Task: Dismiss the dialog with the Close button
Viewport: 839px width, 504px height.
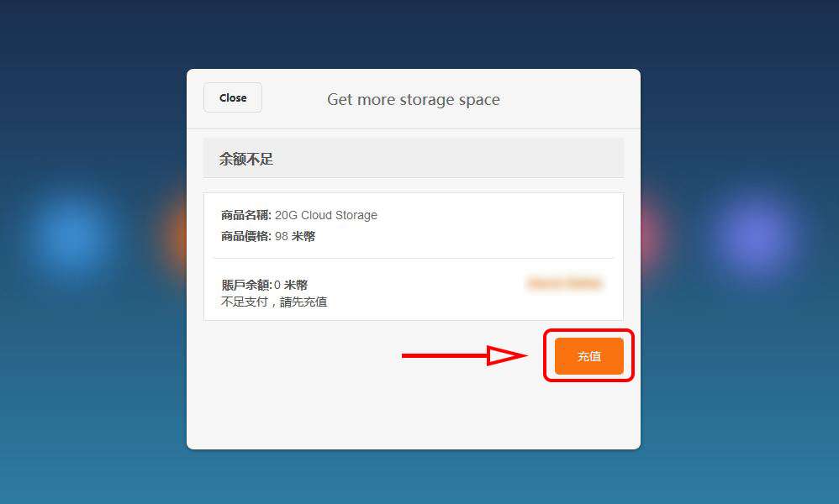Action: pyautogui.click(x=233, y=97)
